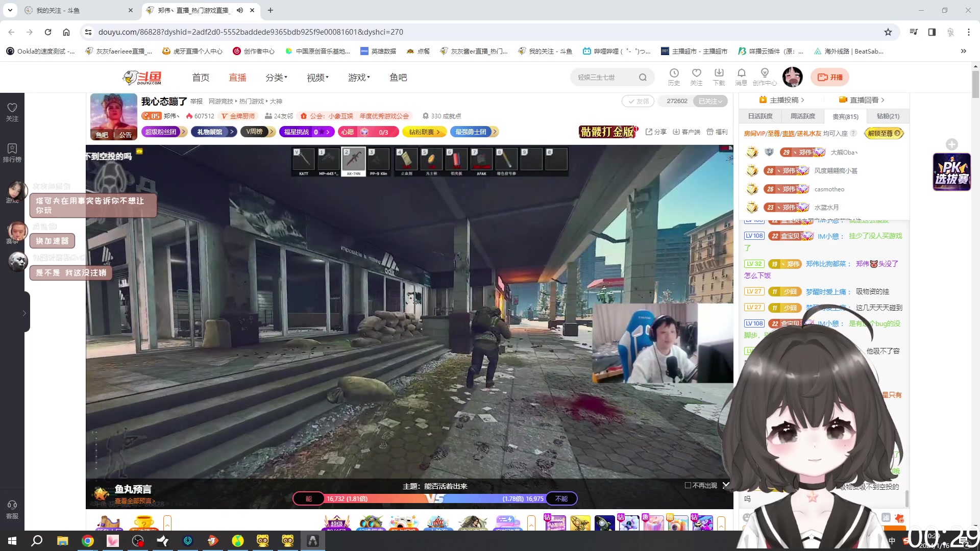
Task: Click the prediction VS progress bar
Action: [435, 498]
